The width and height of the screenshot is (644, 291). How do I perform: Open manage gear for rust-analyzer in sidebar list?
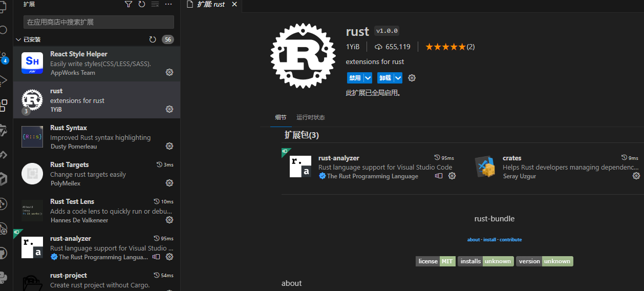(169, 257)
